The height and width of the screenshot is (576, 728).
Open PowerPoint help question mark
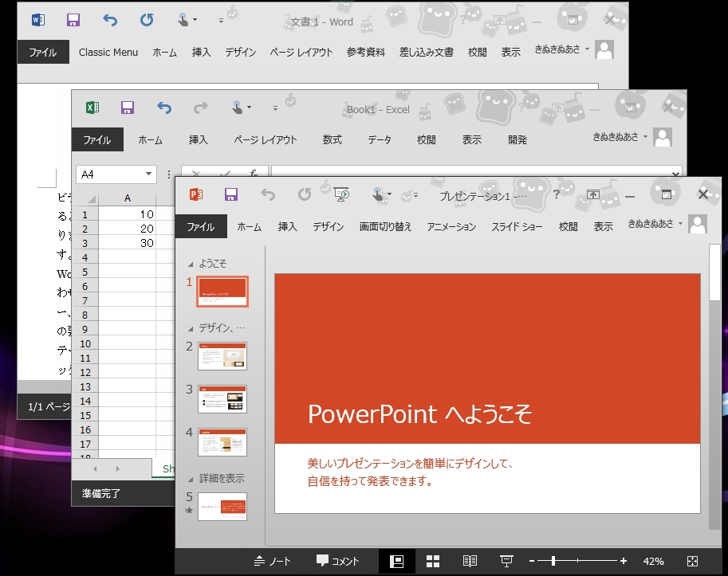click(557, 194)
